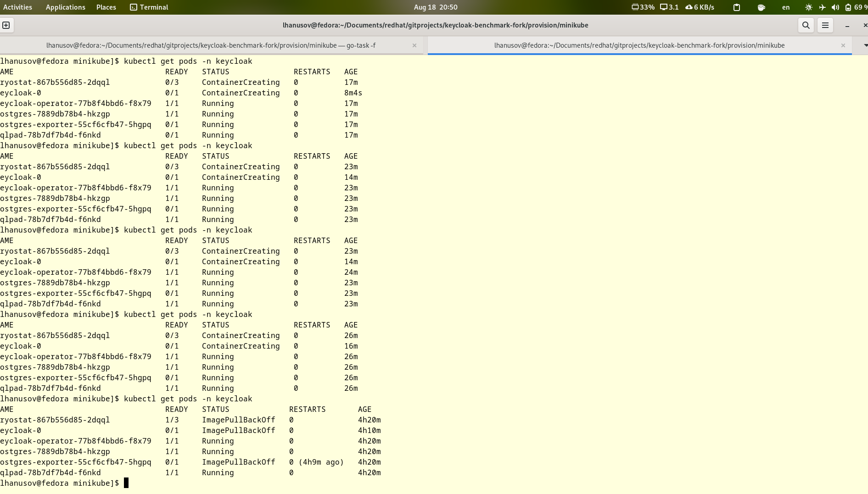This screenshot has height=494, width=868.
Task: Open the tab overview dropdown arrow
Action: click(x=865, y=45)
